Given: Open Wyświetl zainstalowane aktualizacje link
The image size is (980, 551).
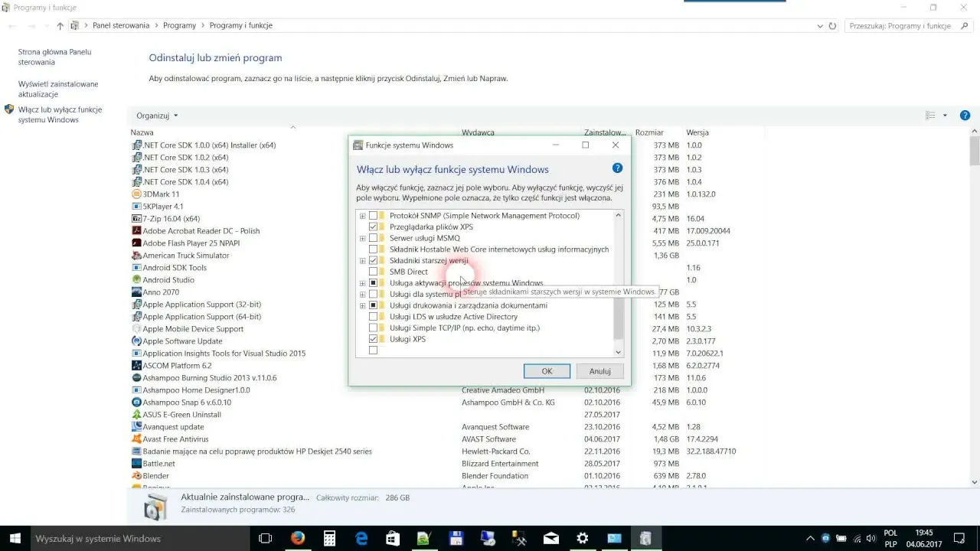Looking at the screenshot, I should coord(58,90).
